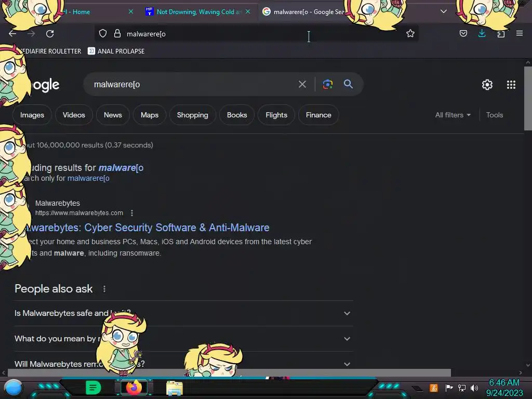Open Google quick settings gear
The width and height of the screenshot is (532, 399).
pyautogui.click(x=487, y=85)
